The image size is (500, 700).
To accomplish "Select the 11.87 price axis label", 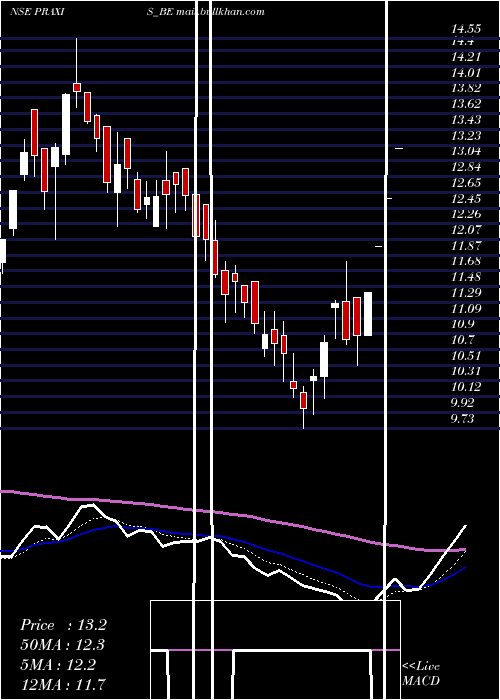I will 466,246.
